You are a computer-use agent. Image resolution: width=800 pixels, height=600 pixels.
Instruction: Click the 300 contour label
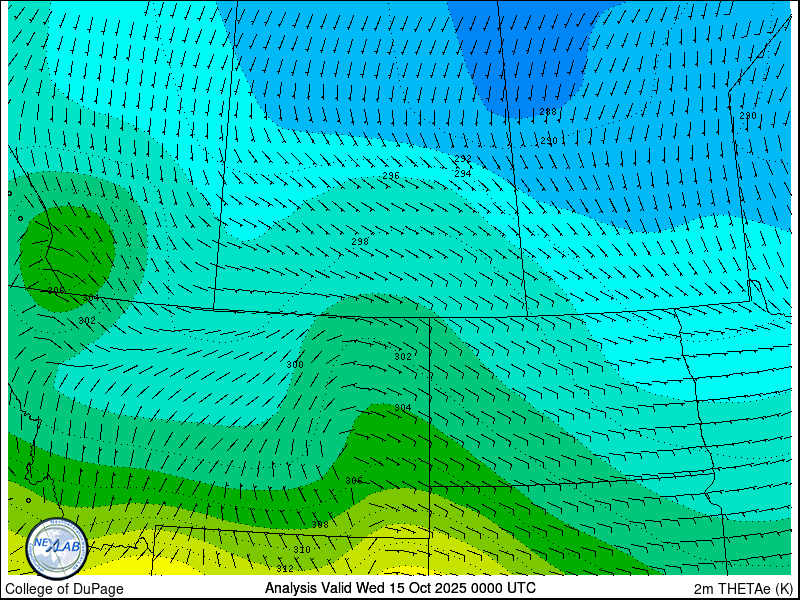point(295,365)
